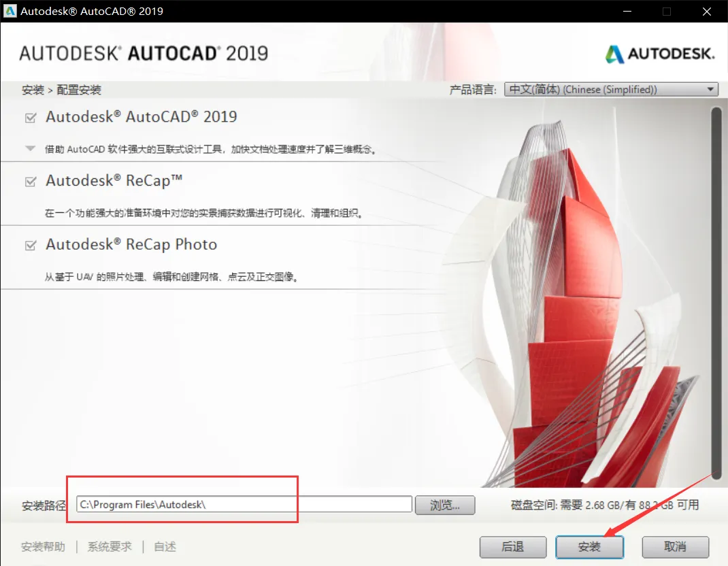This screenshot has width=728, height=566.
Task: Select the Autodesk AutoCAD 2019 product title
Action: [x=141, y=116]
